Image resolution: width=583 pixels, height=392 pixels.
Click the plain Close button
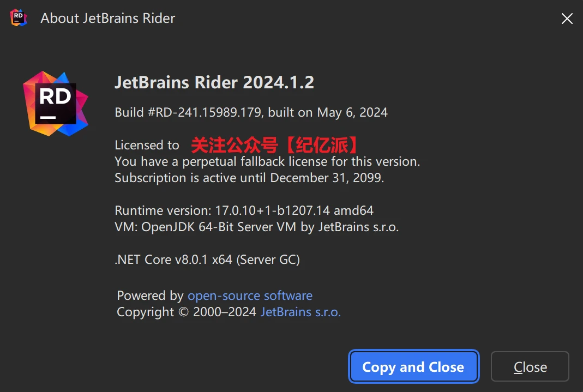coord(530,367)
